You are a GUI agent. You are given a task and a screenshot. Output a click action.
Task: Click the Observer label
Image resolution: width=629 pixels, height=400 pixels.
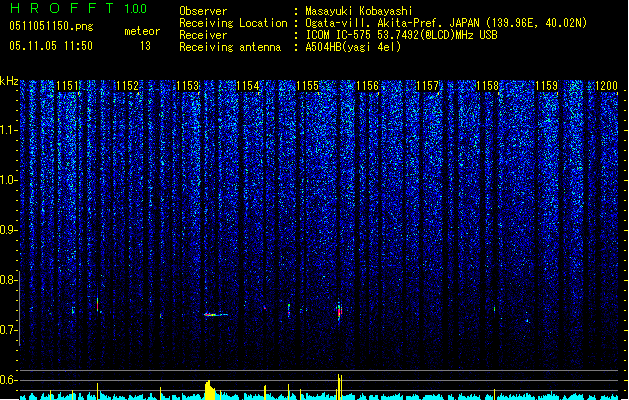(x=203, y=11)
